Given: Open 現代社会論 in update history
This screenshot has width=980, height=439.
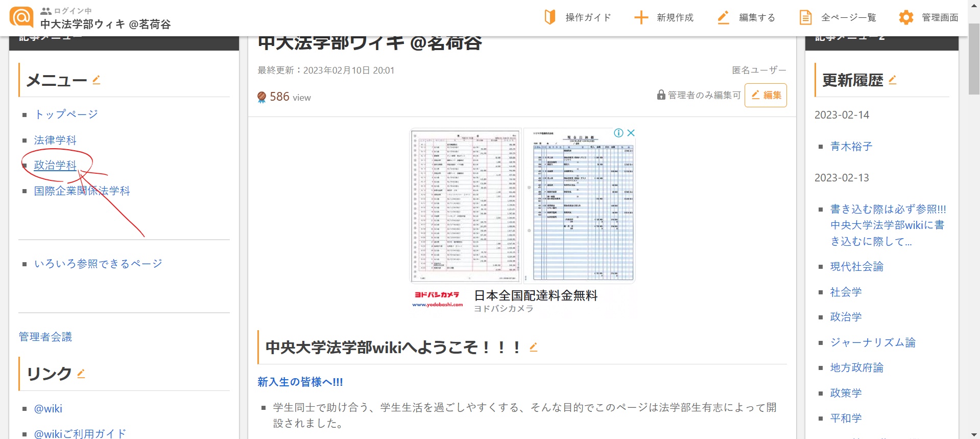Looking at the screenshot, I should pyautogui.click(x=856, y=266).
